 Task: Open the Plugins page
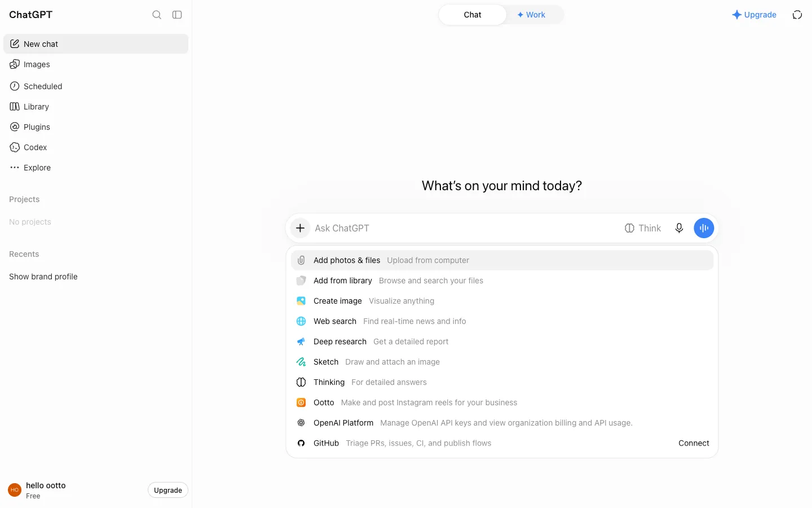(x=96, y=127)
